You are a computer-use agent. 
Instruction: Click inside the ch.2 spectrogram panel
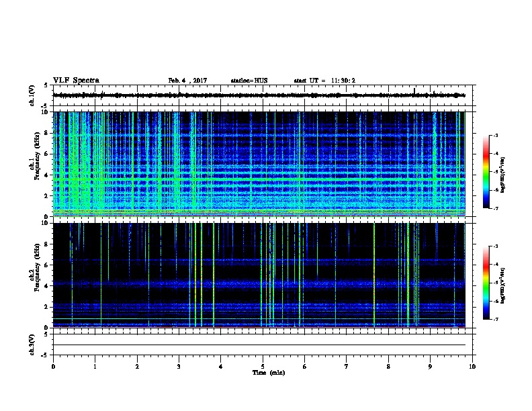click(259, 275)
